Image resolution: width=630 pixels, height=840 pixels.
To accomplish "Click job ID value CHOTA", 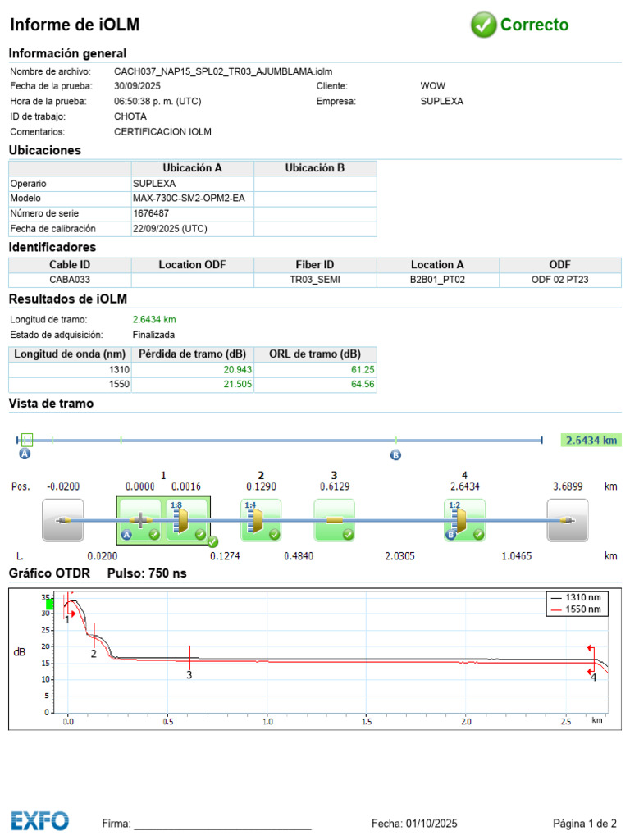I will 130,116.
